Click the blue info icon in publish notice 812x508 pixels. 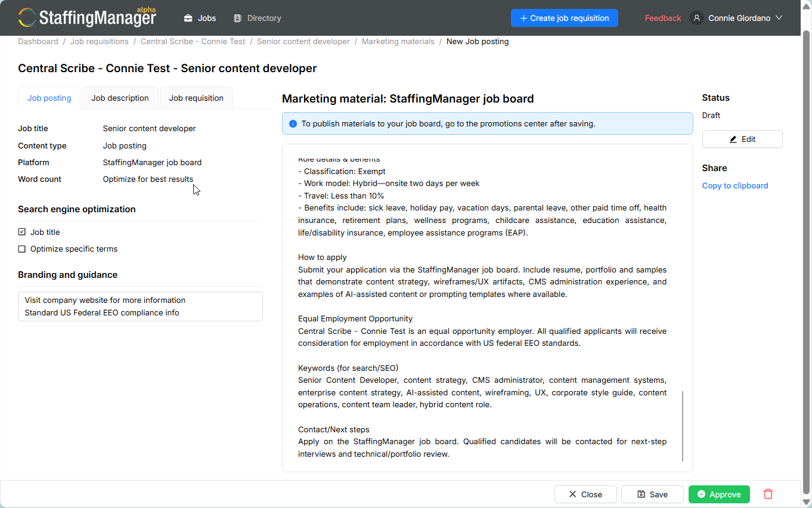click(293, 124)
